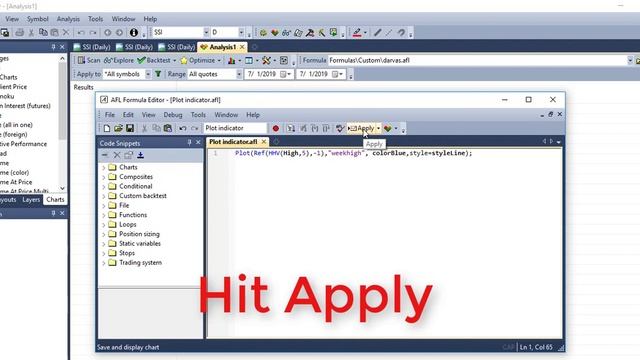Open Debug menu in AFL Formula Editor
Screen dimensions: 640x360
coord(173,115)
